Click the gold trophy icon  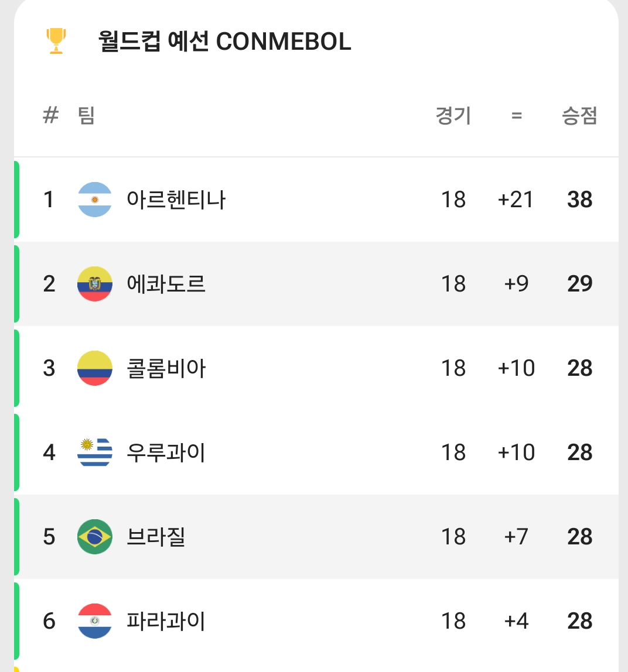pos(56,42)
